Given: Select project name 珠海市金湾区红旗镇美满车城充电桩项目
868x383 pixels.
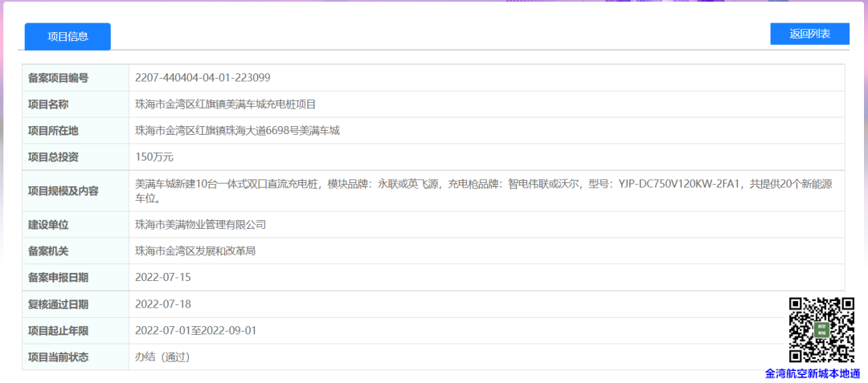Looking at the screenshot, I should 225,104.
